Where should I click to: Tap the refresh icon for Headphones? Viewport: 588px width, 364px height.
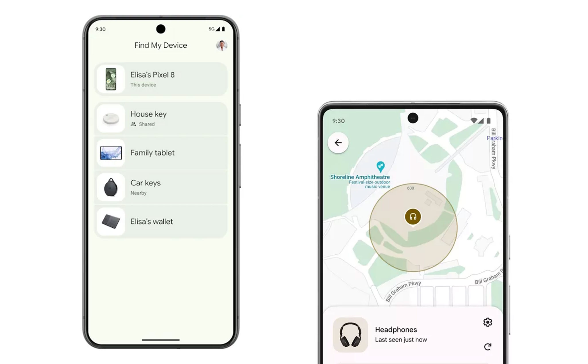click(488, 346)
